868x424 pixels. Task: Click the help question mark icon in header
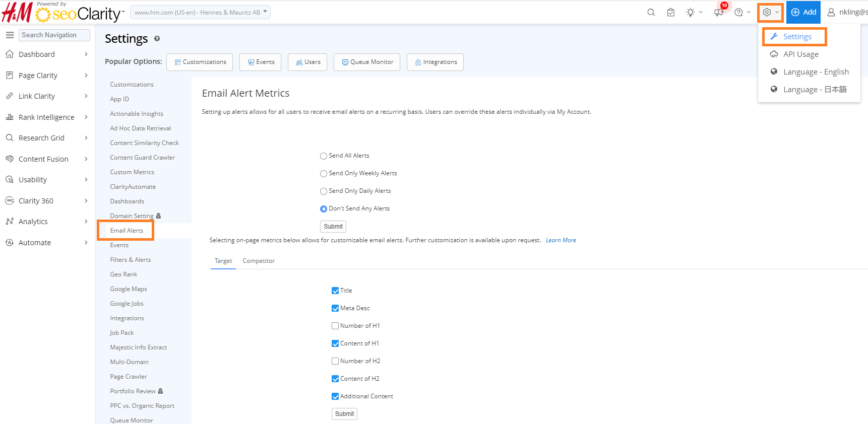(738, 13)
